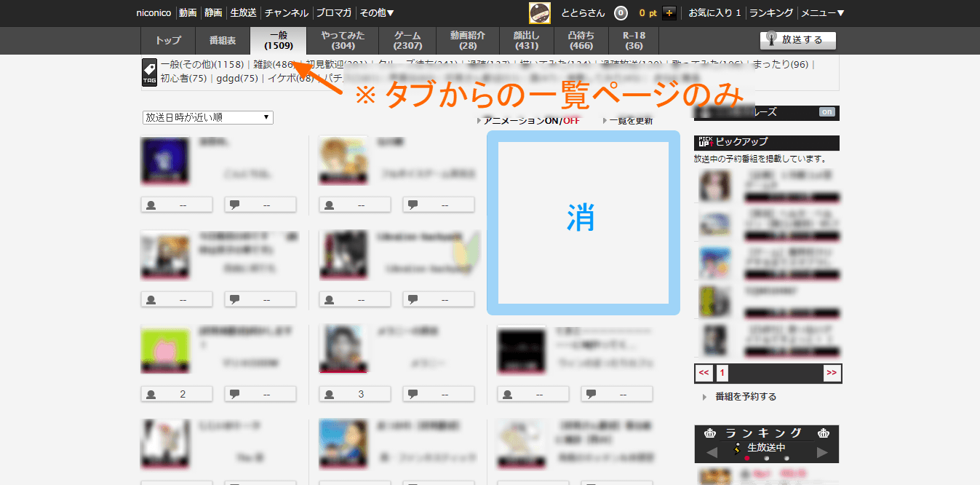Expand the その他▼ menu
The image size is (980, 485).
tap(377, 12)
